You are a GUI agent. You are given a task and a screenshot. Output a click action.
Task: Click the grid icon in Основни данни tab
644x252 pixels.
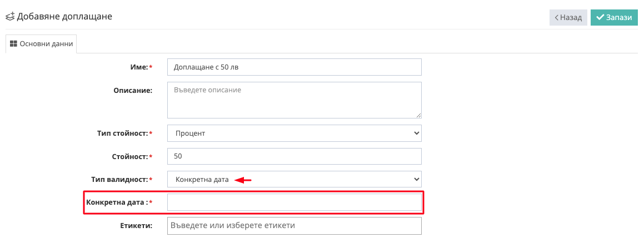[14, 44]
